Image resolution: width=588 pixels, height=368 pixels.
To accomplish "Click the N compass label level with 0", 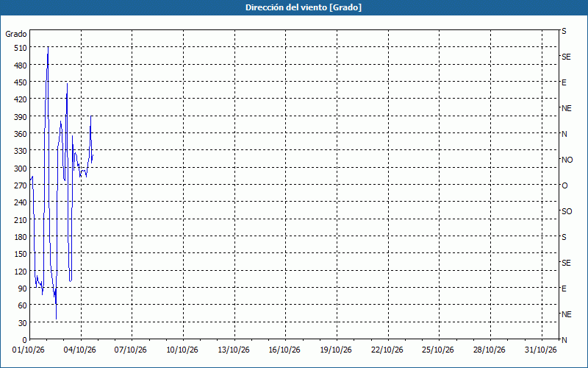I will click(x=564, y=340).
